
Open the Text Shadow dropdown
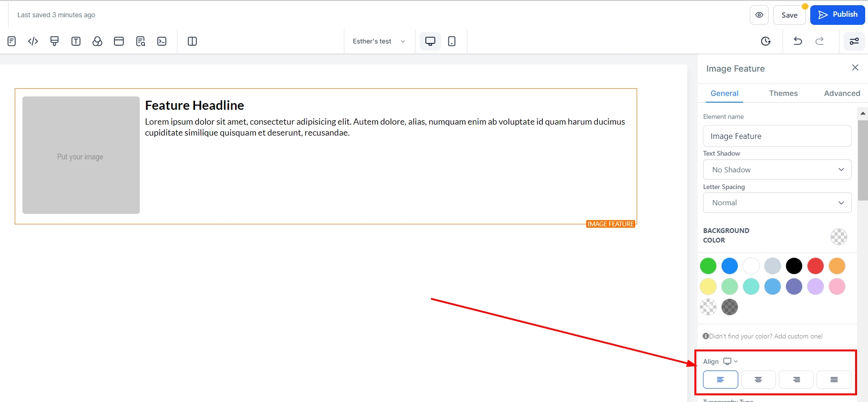777,170
